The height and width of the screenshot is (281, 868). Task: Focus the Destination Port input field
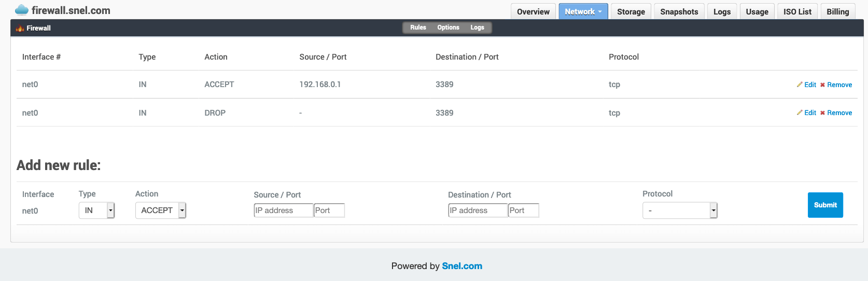tap(523, 210)
